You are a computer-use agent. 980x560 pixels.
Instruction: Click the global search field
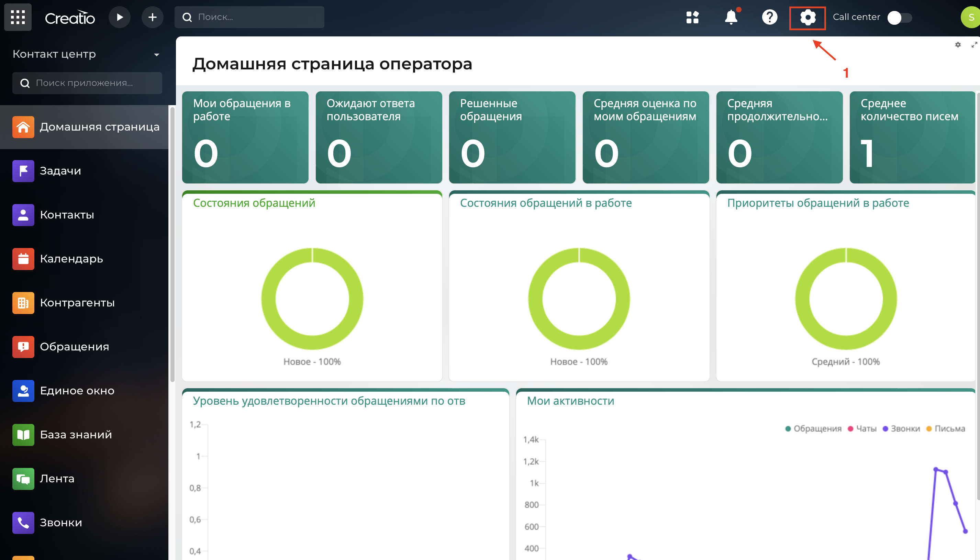click(x=249, y=17)
